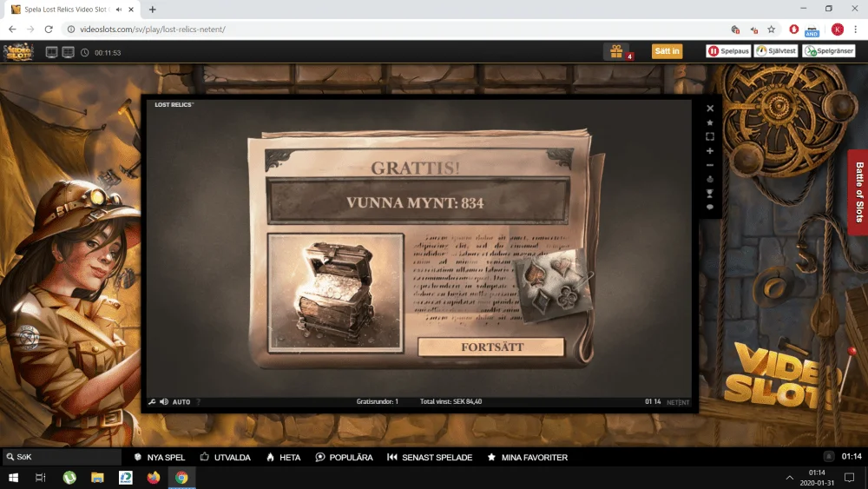868x489 pixels.
Task: Open the trophy icon in game sidebar
Action: click(710, 194)
